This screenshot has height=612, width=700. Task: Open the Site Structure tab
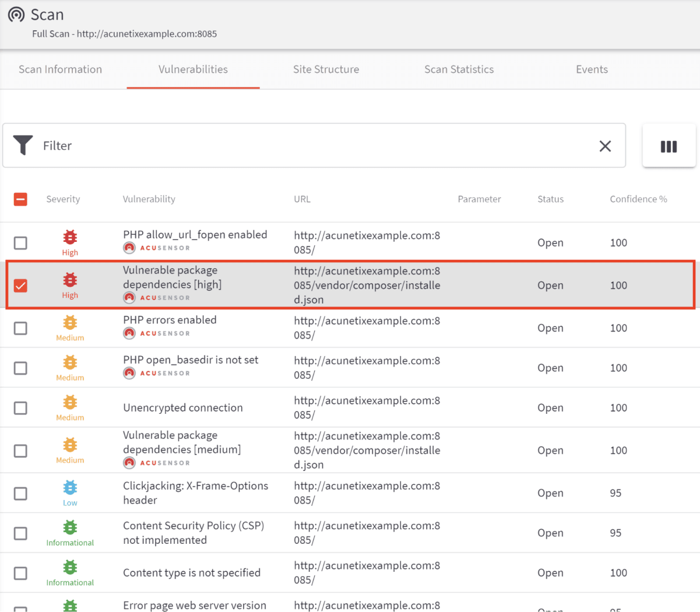pos(326,69)
